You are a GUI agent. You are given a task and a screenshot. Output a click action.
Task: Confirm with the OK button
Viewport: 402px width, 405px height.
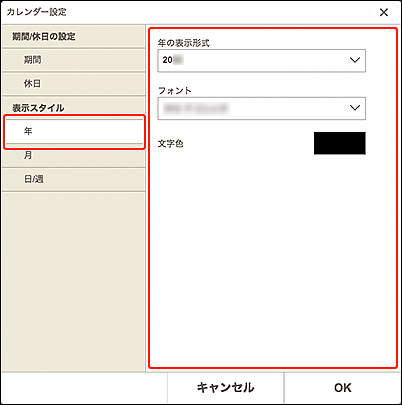pos(343,387)
